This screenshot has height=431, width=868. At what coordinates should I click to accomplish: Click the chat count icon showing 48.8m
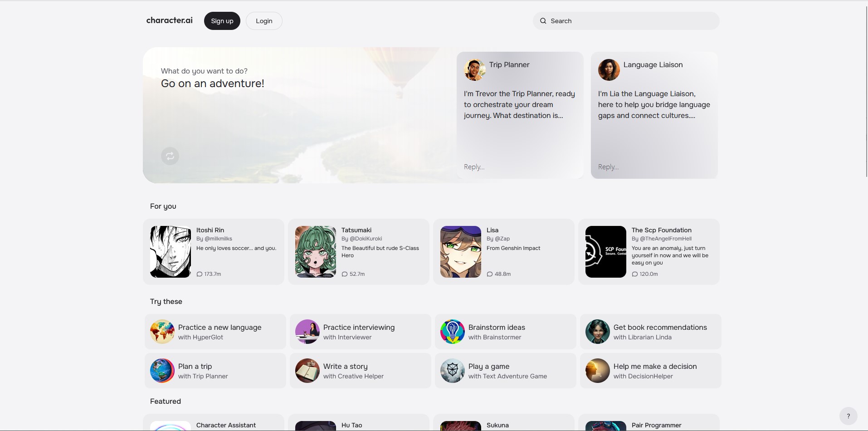[490, 274]
